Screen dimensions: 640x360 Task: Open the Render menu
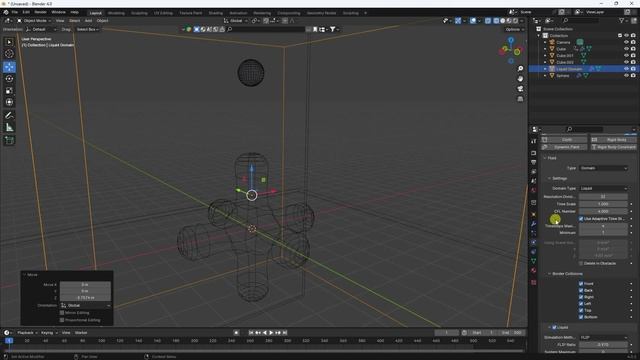tap(40, 12)
